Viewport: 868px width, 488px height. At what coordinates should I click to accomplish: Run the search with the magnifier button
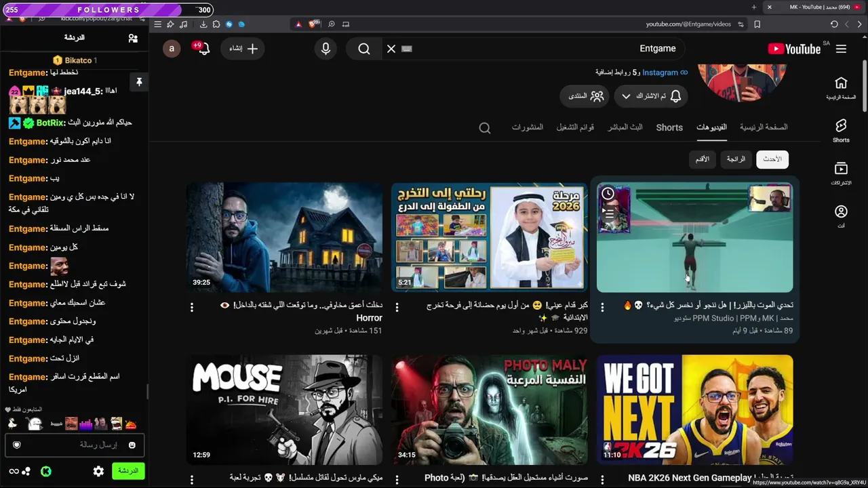pyautogui.click(x=364, y=49)
